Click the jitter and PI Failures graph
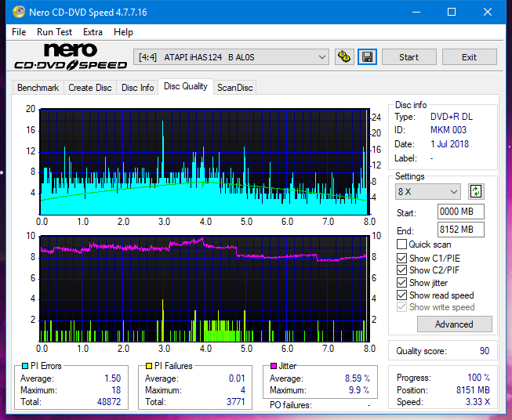 pos(205,289)
